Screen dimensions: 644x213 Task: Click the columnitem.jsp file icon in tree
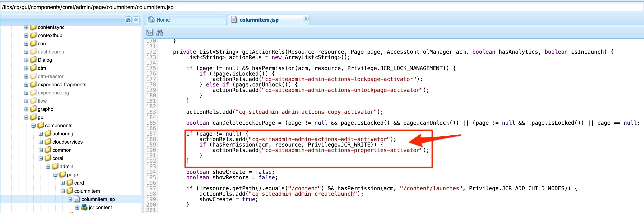pos(77,199)
